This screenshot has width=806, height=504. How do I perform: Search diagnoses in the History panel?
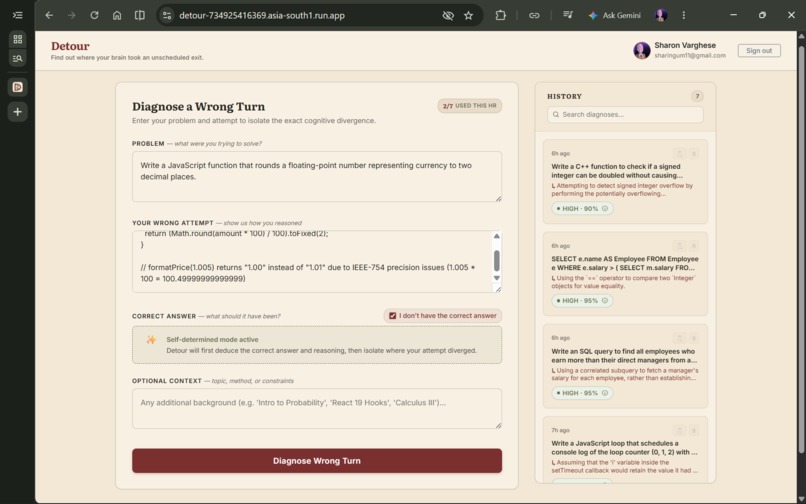coord(625,114)
